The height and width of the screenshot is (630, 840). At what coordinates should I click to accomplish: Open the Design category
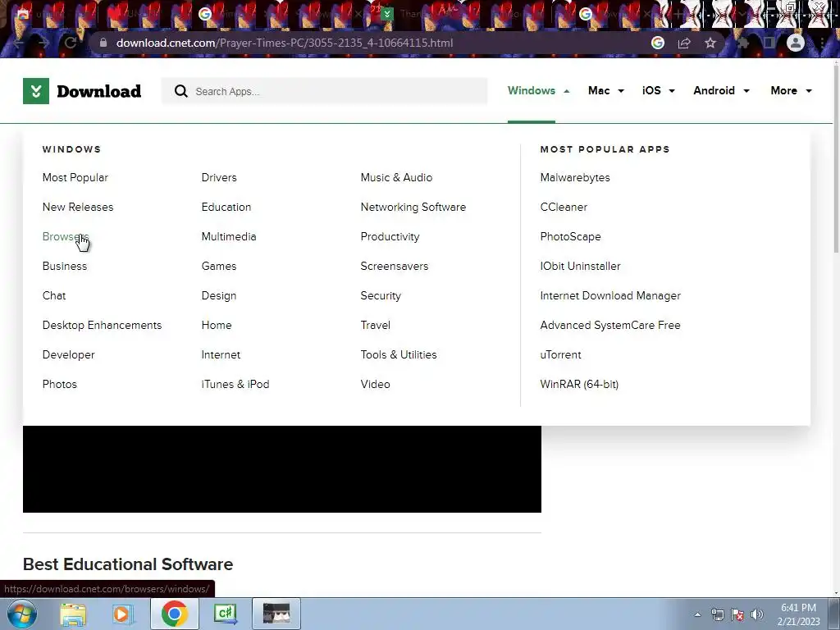(218, 295)
